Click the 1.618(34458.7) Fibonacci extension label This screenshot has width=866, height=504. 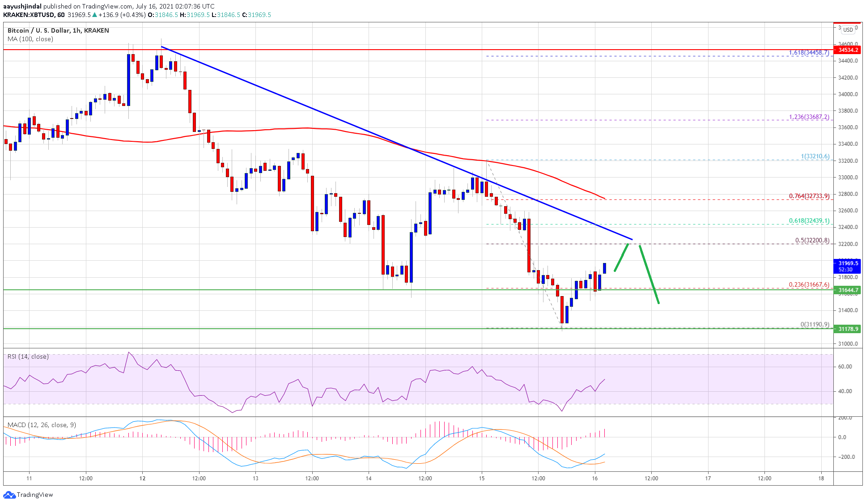coord(809,52)
